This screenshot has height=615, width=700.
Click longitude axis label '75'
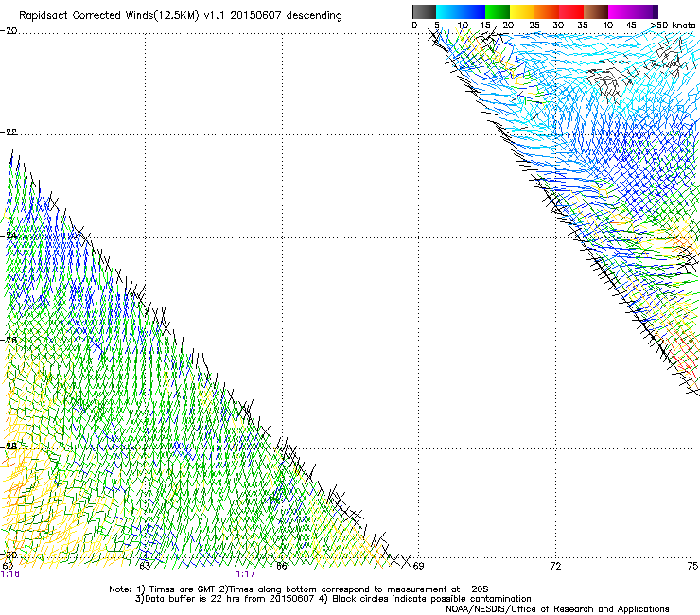coord(692,566)
